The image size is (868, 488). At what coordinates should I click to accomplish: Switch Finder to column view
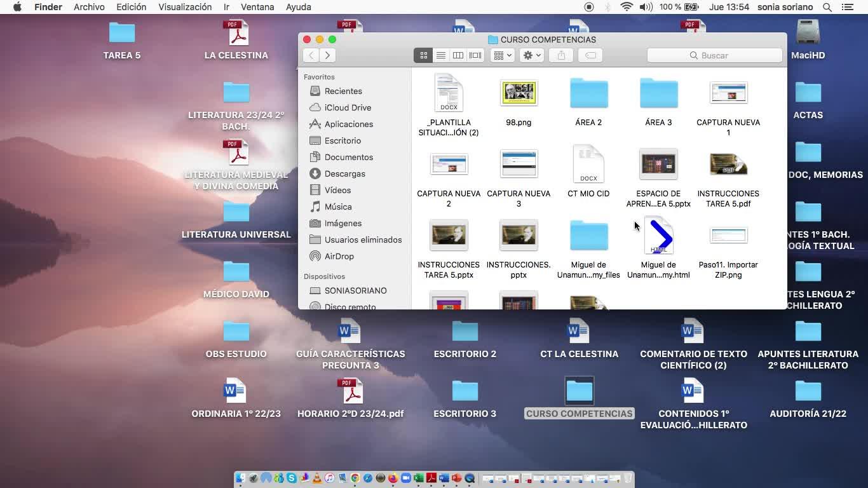pyautogui.click(x=458, y=55)
